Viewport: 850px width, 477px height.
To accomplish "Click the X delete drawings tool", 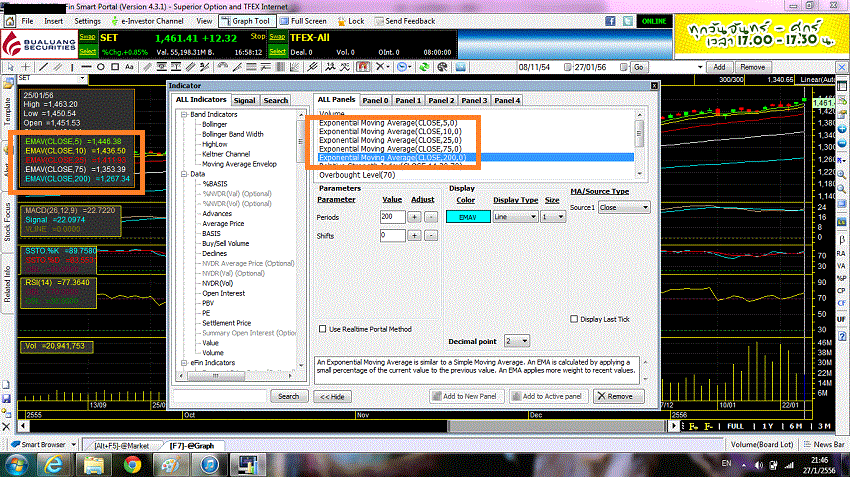I will [x=381, y=67].
